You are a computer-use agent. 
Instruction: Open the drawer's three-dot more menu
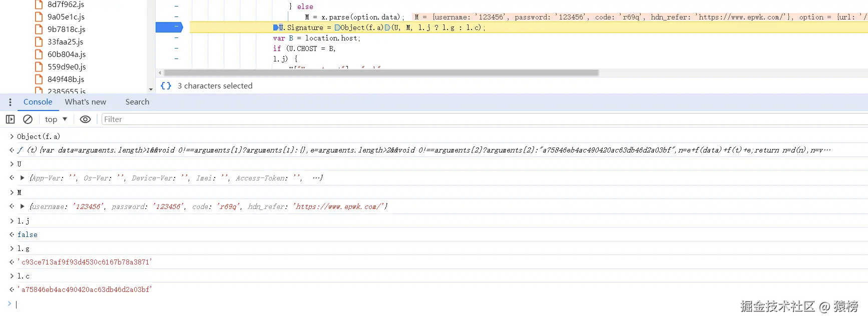tap(10, 102)
